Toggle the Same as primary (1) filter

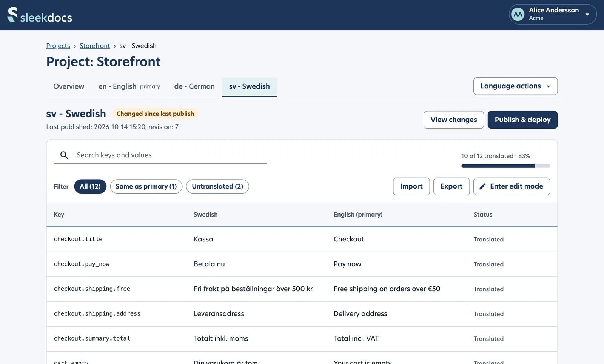[x=146, y=186]
